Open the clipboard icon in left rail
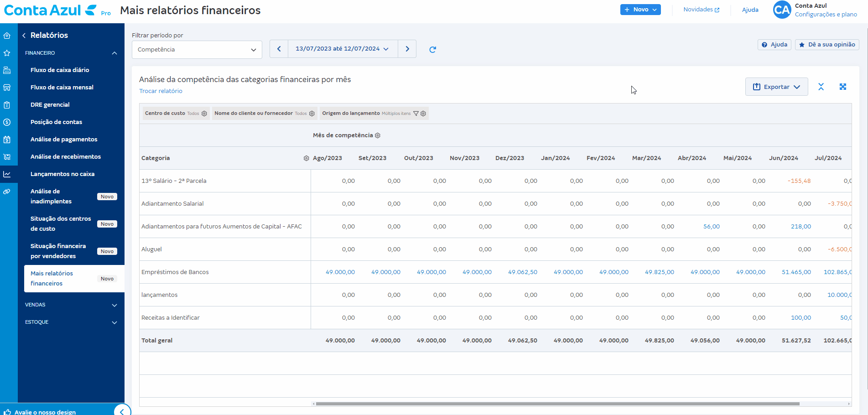Viewport: 868px width, 415px height. [7, 105]
